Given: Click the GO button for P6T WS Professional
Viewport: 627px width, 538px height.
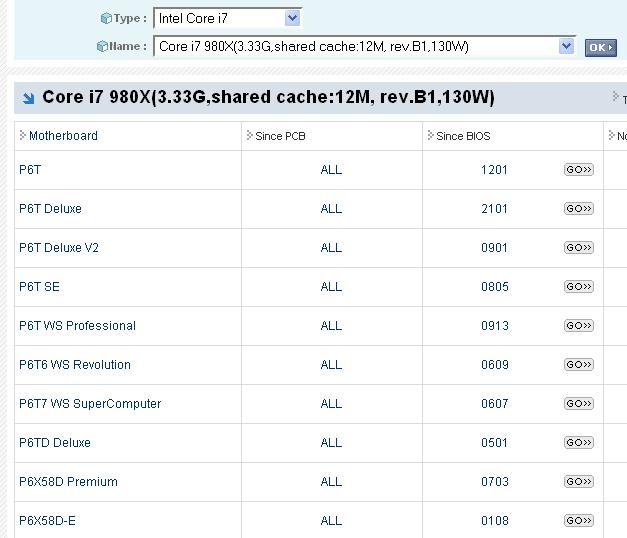Looking at the screenshot, I should tap(579, 326).
